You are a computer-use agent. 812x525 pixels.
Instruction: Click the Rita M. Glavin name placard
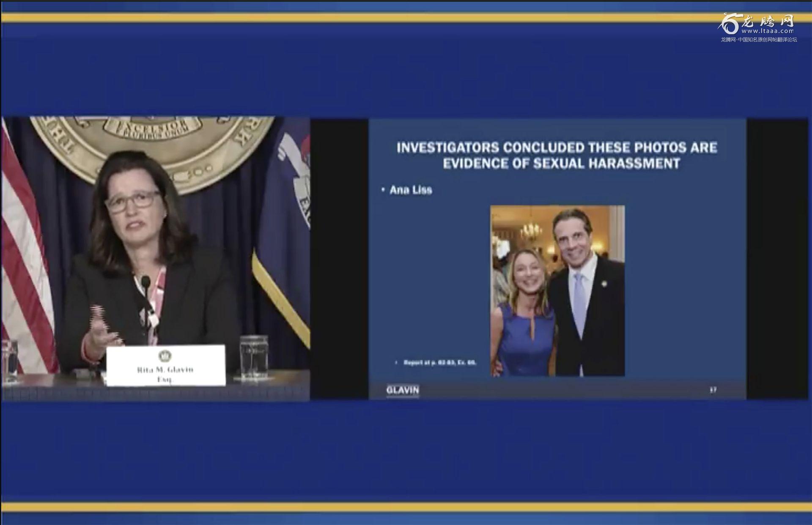[165, 365]
